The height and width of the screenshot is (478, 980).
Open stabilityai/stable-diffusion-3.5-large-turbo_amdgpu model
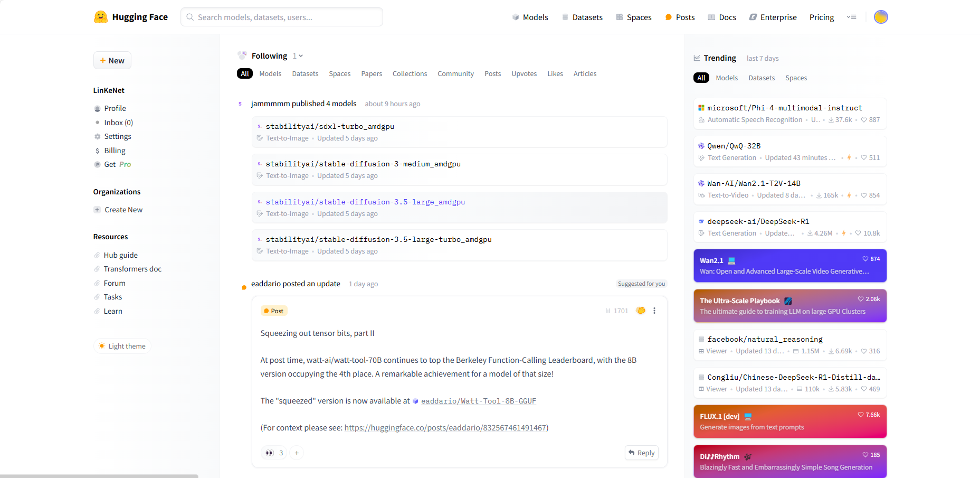tap(459, 245)
